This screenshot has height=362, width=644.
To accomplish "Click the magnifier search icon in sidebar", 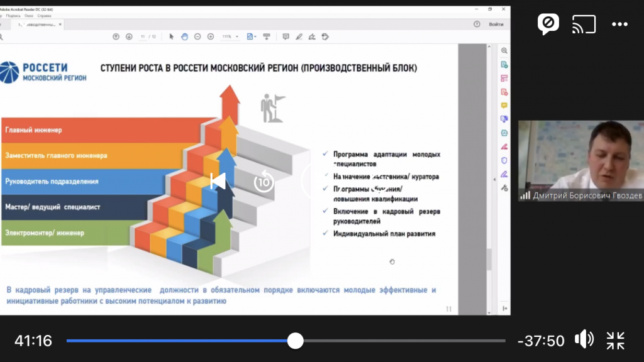I will (x=504, y=51).
